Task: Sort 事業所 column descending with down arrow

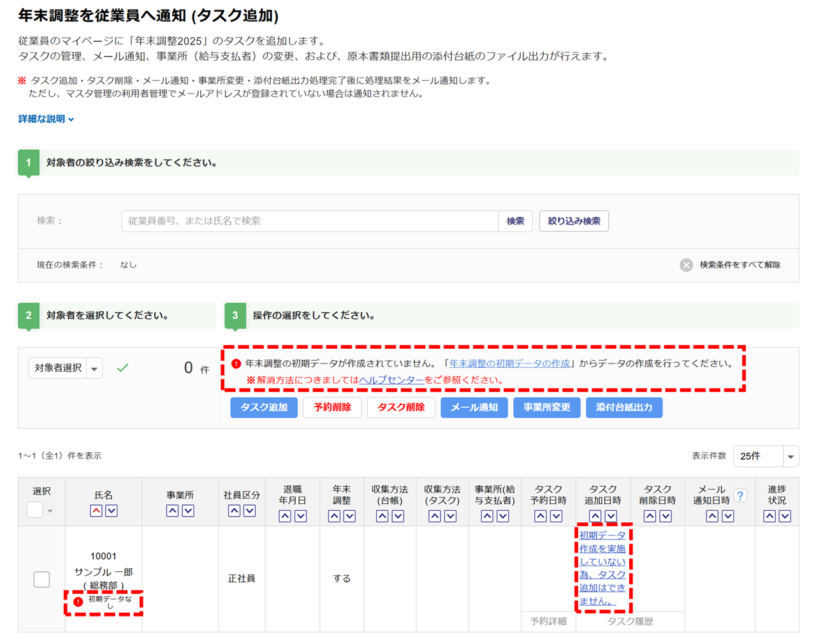Action: [x=188, y=511]
